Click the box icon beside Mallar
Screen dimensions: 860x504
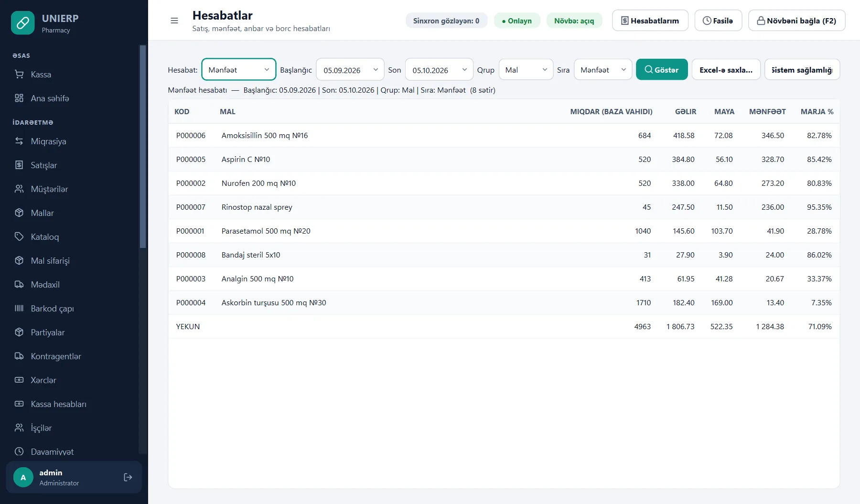click(x=19, y=213)
